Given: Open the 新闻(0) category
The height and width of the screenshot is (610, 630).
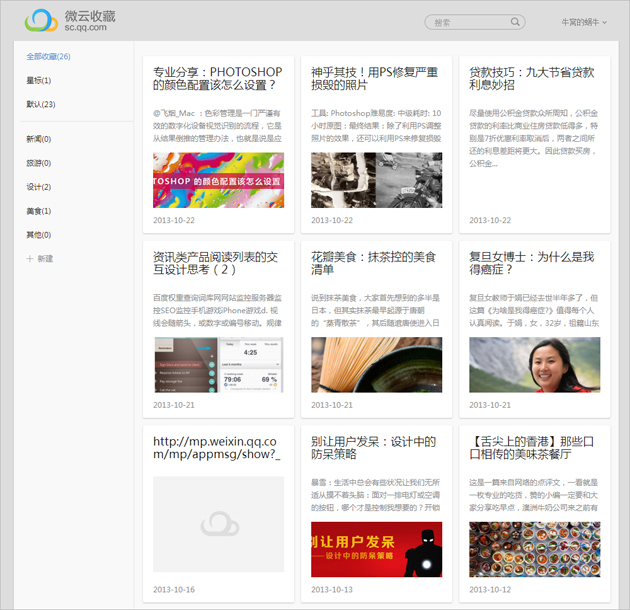Looking at the screenshot, I should 39,139.
